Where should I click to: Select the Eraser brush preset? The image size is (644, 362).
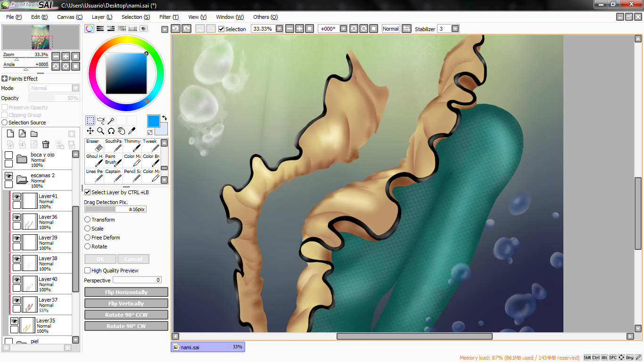coord(94,145)
